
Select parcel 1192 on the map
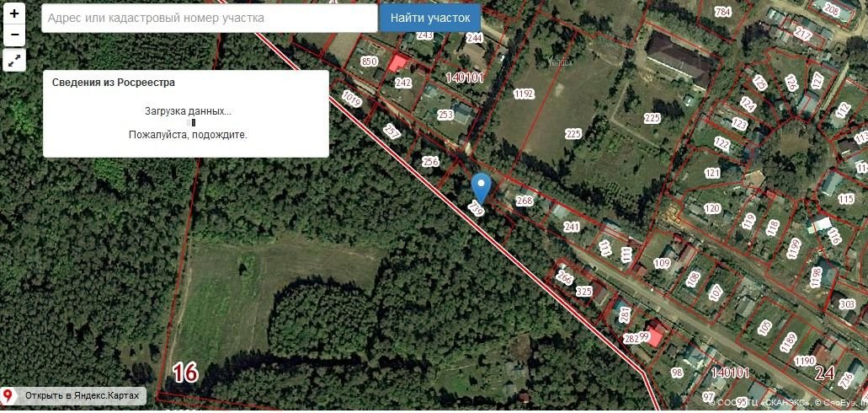click(x=523, y=94)
